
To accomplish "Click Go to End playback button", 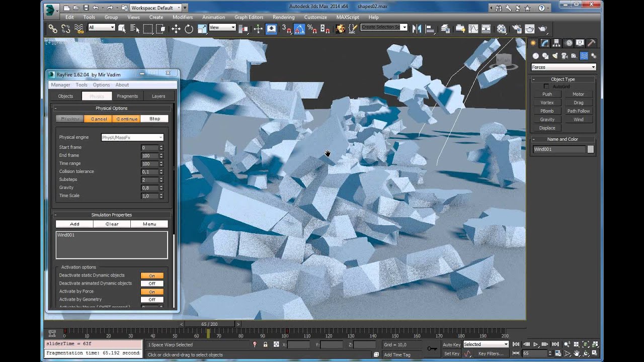I will [555, 344].
